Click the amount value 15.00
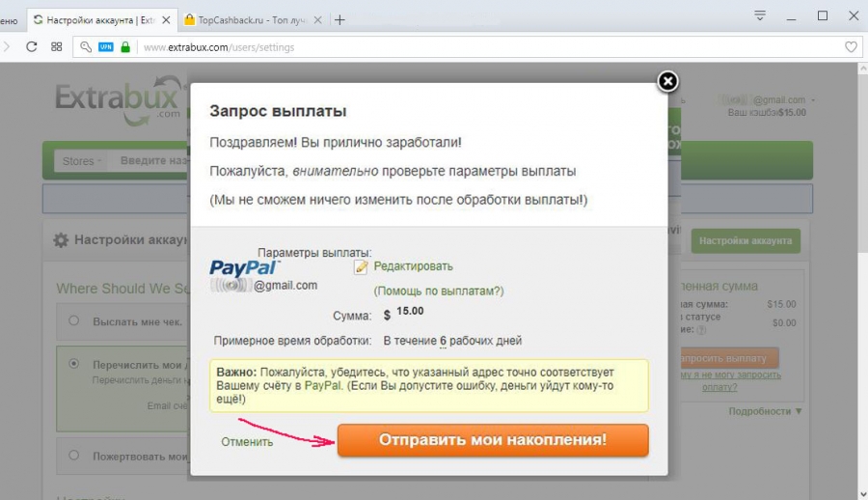The image size is (868, 500). pyautogui.click(x=410, y=311)
